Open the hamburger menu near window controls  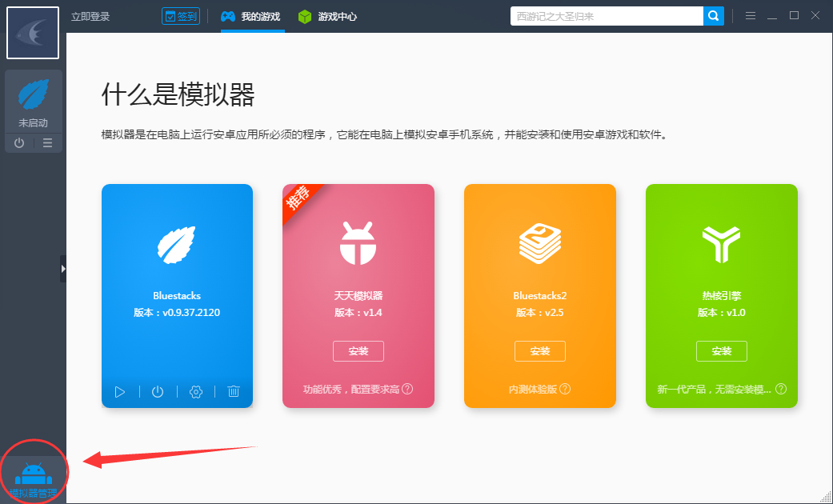point(750,14)
